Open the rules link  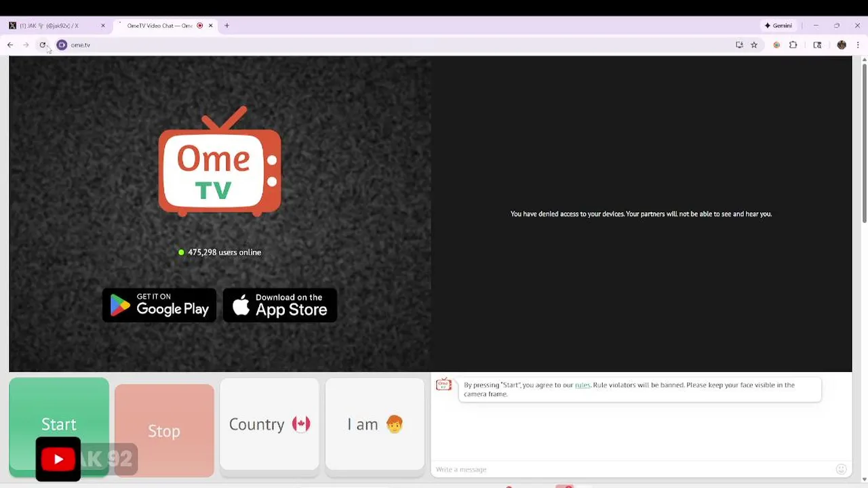click(x=583, y=385)
